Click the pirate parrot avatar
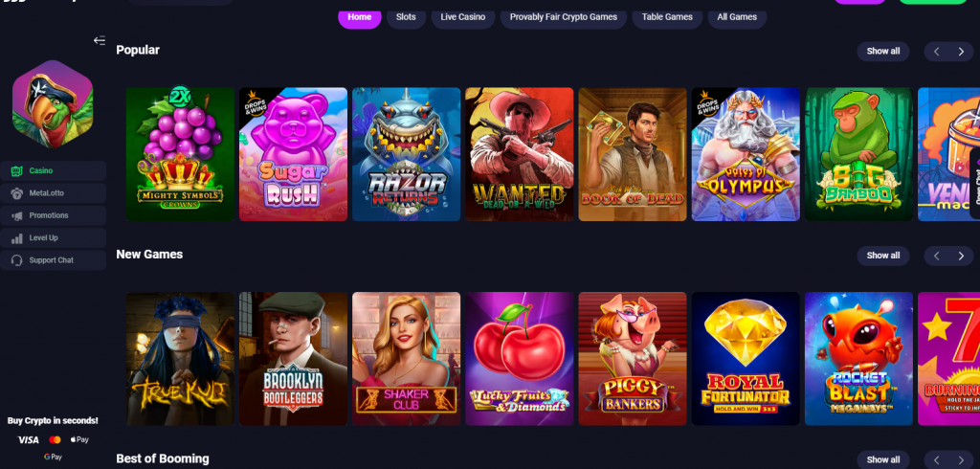 [x=53, y=103]
